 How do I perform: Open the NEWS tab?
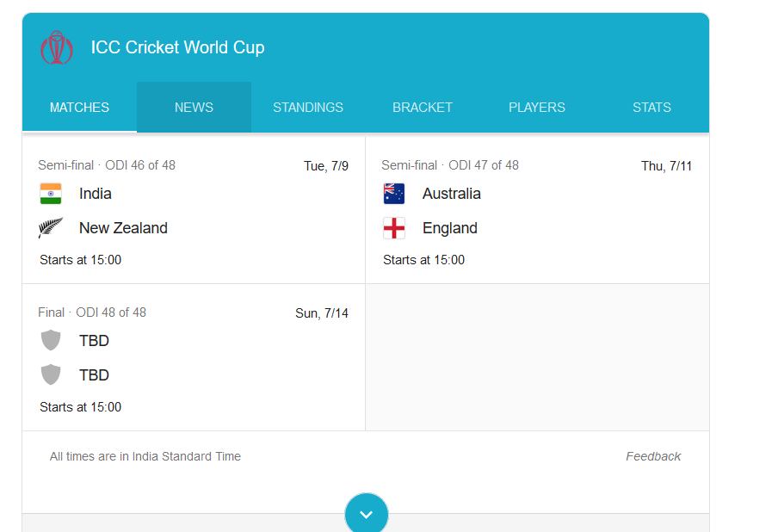click(x=194, y=108)
